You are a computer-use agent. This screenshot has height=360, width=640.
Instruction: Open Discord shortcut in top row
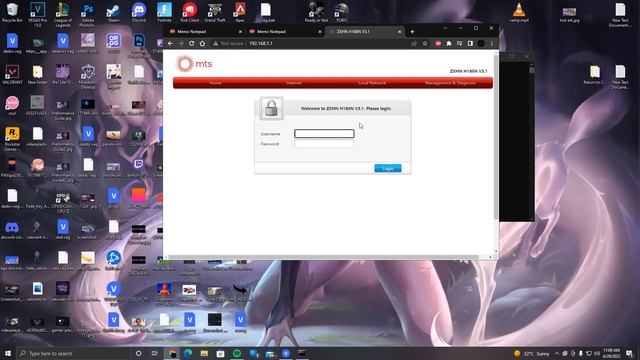tap(139, 13)
